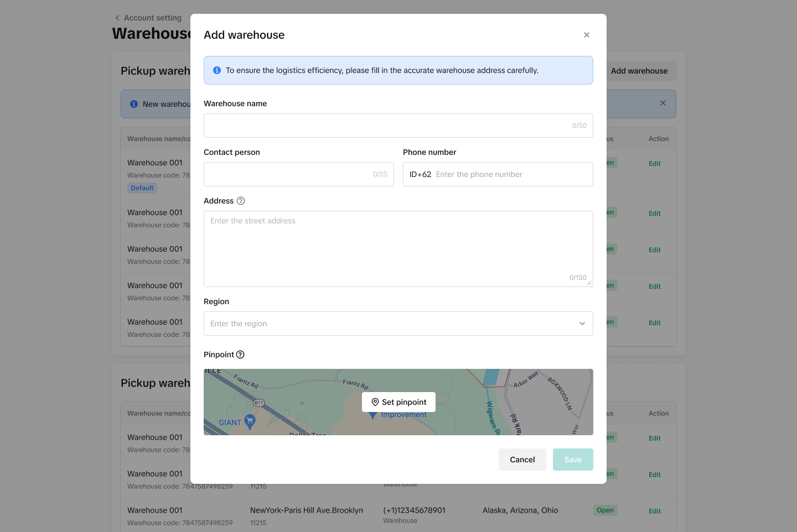This screenshot has height=532, width=797.
Task: Click the info icon in the blue notice
Action: point(217,70)
